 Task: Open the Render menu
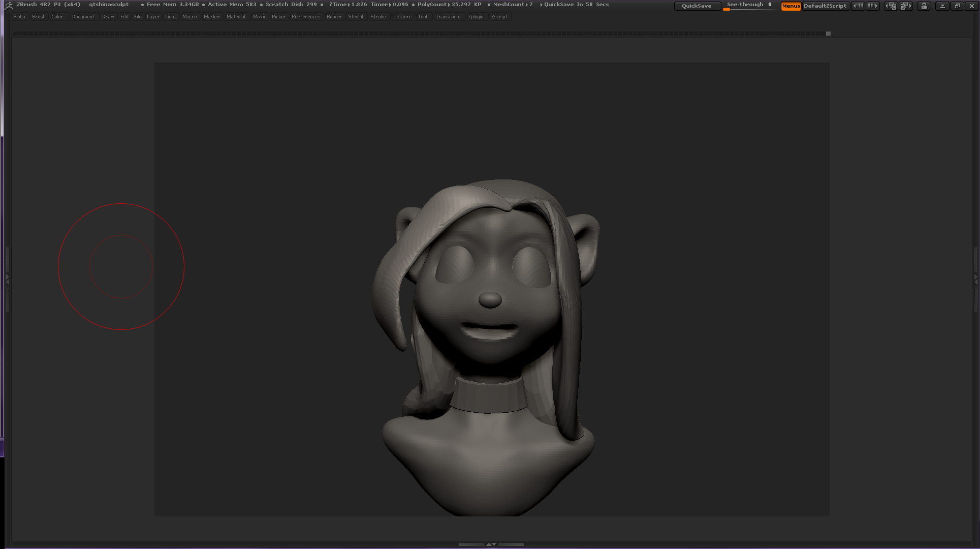pos(334,17)
